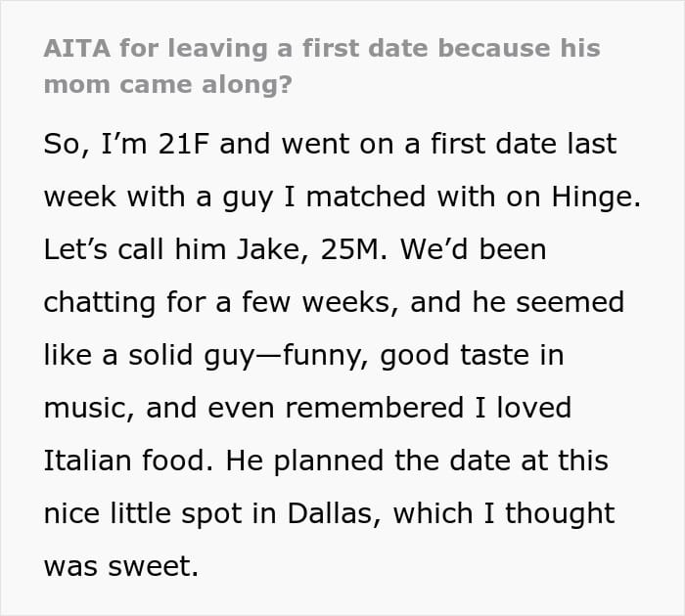Click the post title starting with AITA

322,48
